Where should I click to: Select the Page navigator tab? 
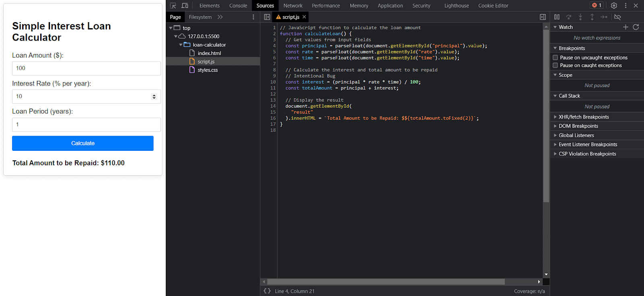pos(175,17)
